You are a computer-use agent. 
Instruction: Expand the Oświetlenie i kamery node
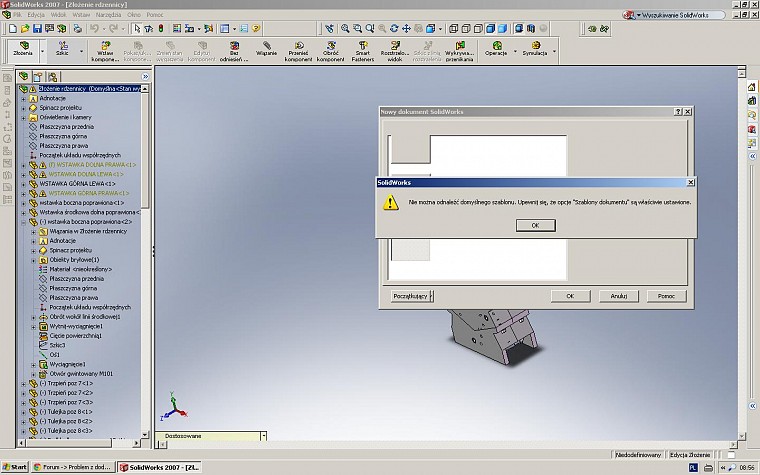23,117
